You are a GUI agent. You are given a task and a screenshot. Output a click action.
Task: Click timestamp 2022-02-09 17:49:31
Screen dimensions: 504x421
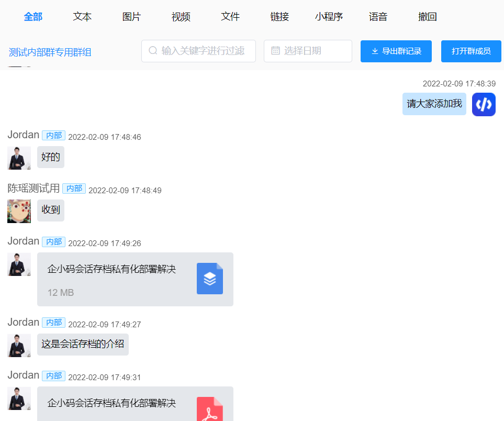coord(105,377)
